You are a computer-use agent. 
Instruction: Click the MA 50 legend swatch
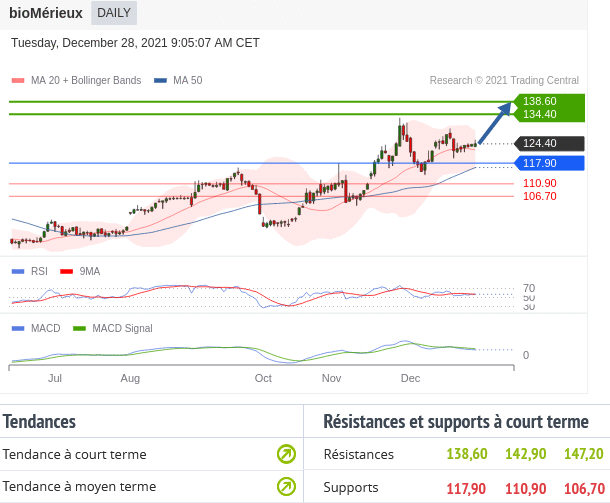click(x=160, y=81)
